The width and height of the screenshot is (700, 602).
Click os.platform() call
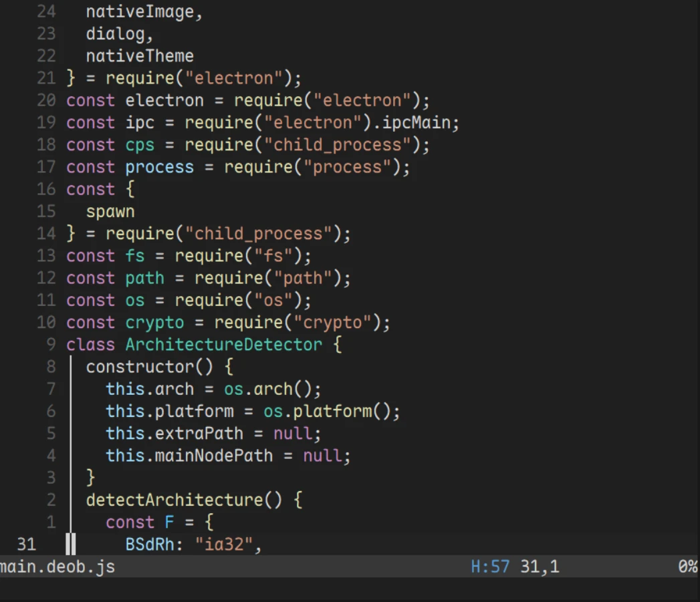click(327, 412)
